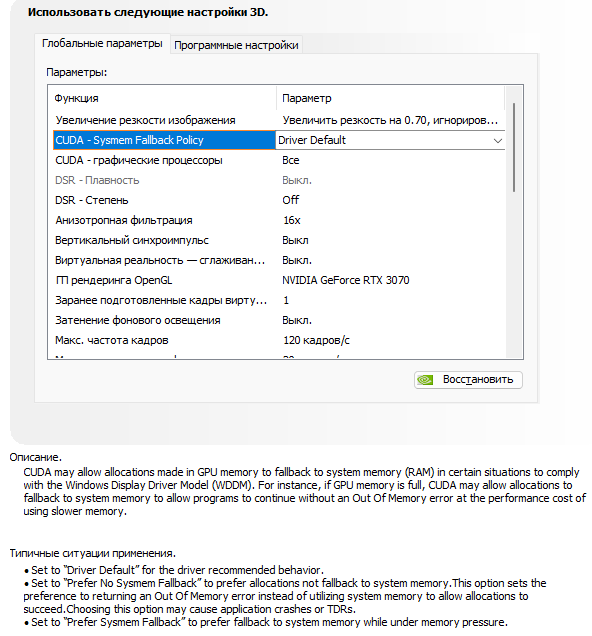The image size is (592, 636).
Task: Click the NVIDIA logo on Восстановить button
Action: click(x=425, y=380)
